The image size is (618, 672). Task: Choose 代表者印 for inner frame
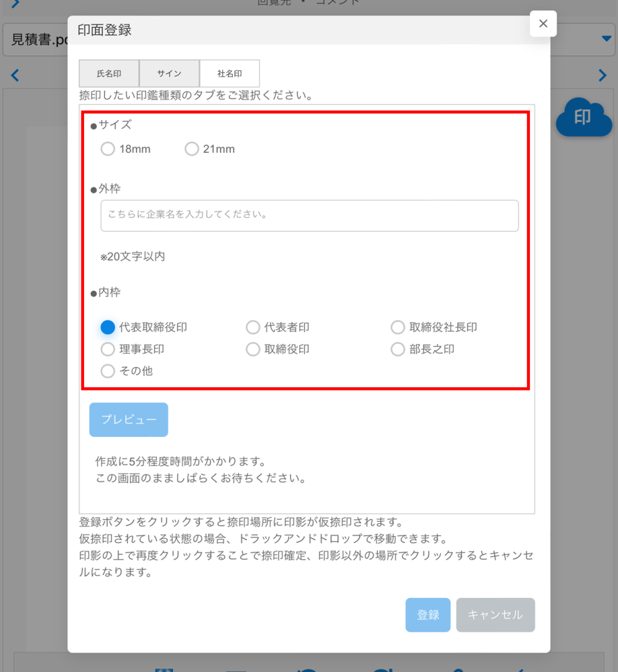(253, 327)
